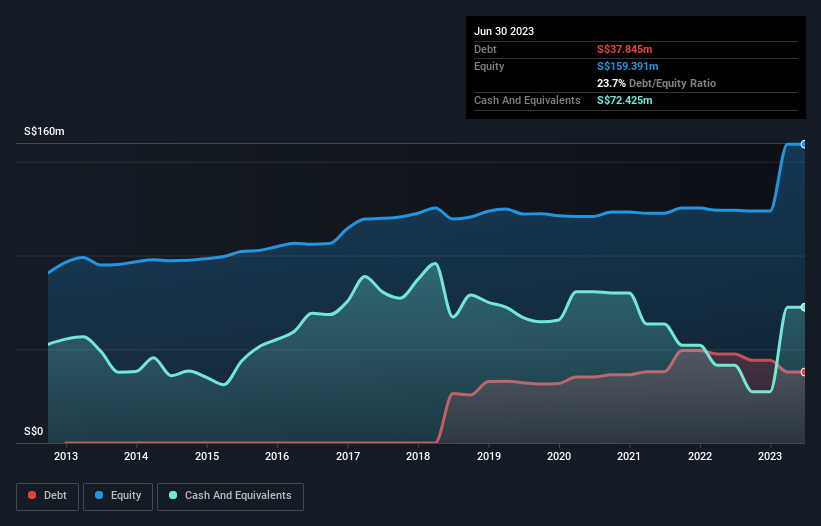Toggle Cash And Equivalents legend button

coord(230,496)
